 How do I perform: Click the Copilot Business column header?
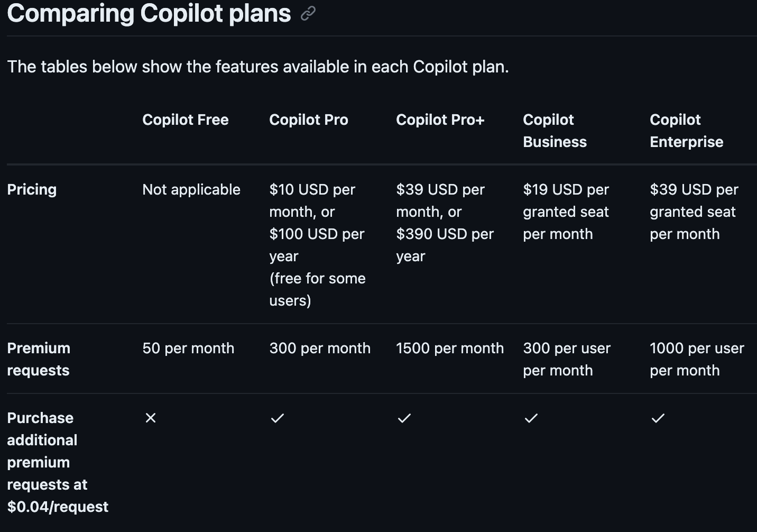click(555, 131)
